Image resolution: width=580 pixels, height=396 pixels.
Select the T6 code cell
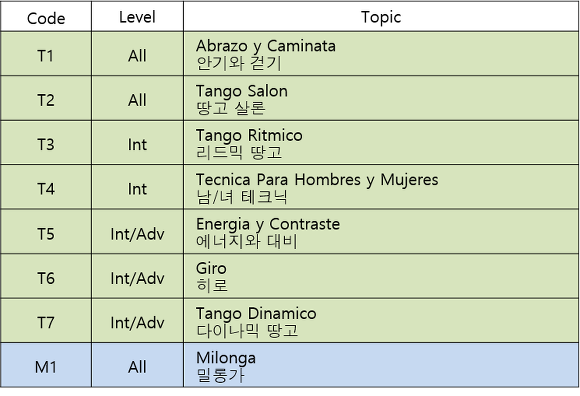(x=46, y=276)
